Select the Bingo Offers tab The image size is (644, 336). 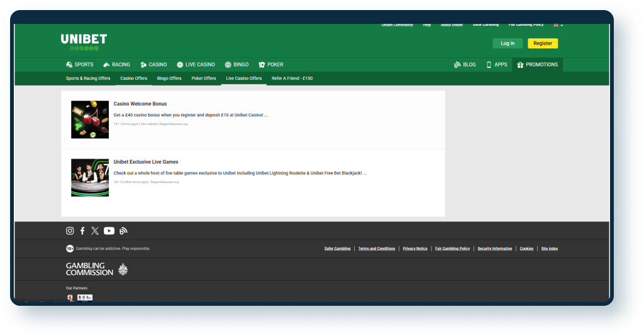169,78
